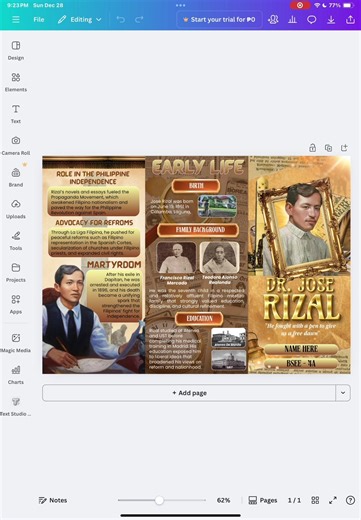361x520 pixels.
Task: Tap the screen recording indicator in status bar
Action: 300,5
